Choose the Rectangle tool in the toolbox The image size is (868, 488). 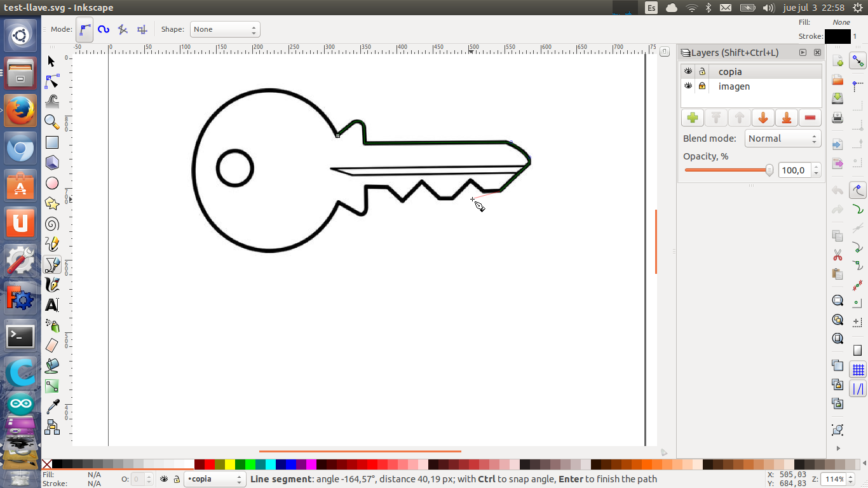(x=51, y=142)
